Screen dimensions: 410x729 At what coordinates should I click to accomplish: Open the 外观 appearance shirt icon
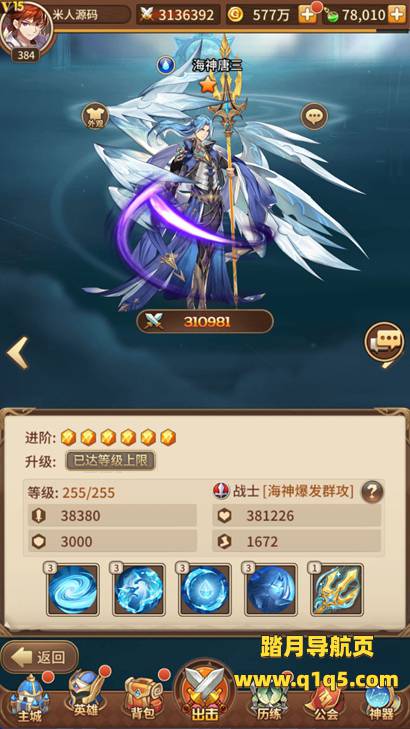coord(95,116)
